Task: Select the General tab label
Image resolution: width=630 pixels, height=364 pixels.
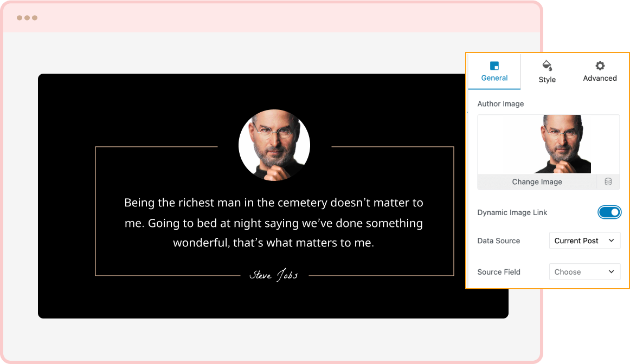Action: pyautogui.click(x=494, y=78)
